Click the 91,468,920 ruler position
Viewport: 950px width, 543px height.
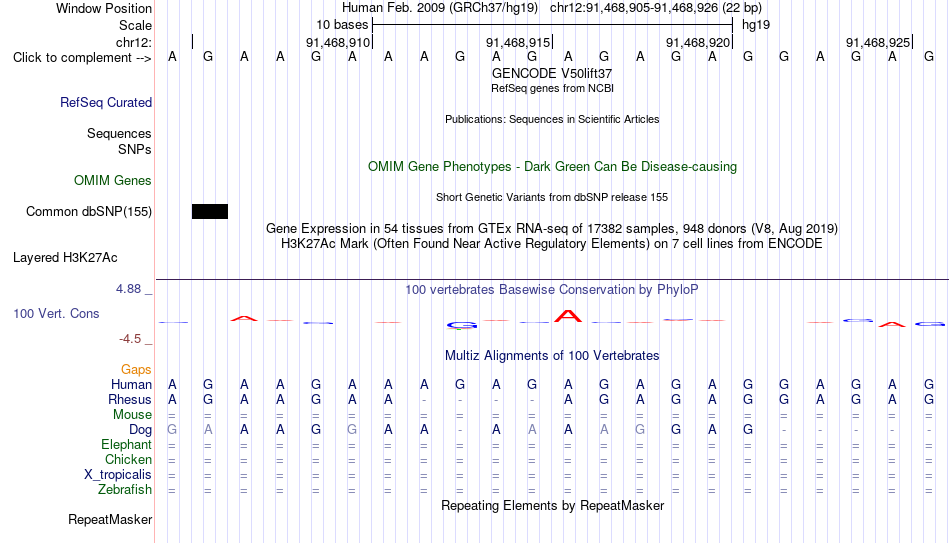click(698, 42)
